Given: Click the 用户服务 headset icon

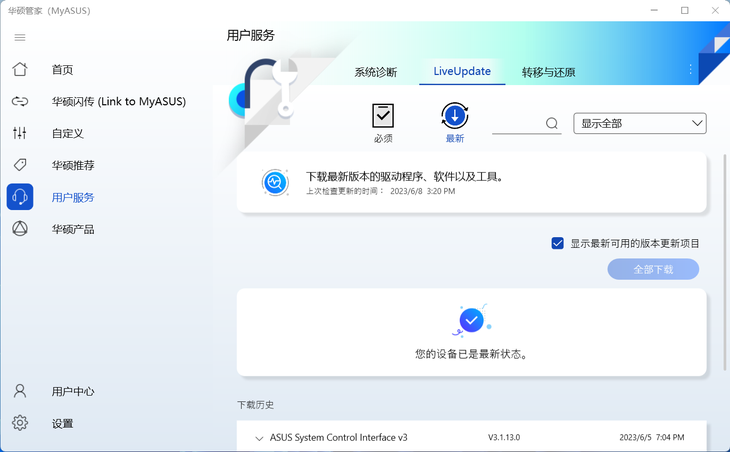Looking at the screenshot, I should click(x=20, y=196).
